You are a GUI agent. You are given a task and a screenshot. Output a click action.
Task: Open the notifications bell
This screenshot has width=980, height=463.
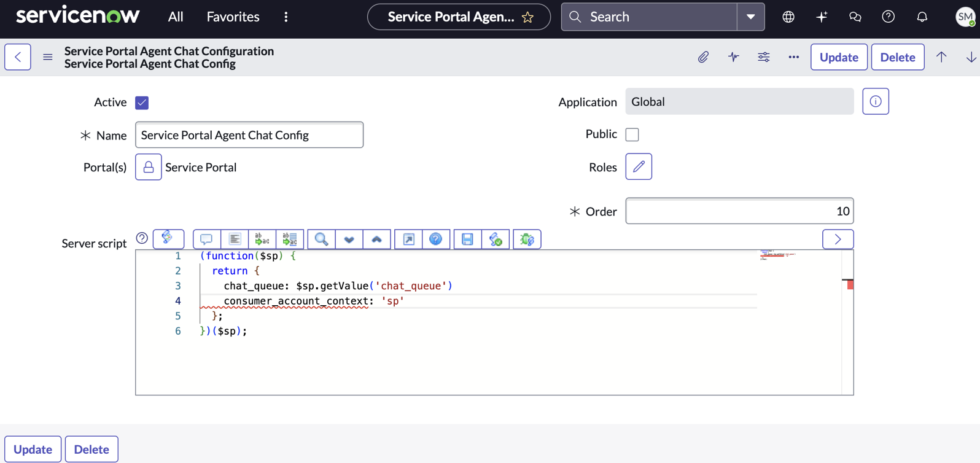(922, 17)
